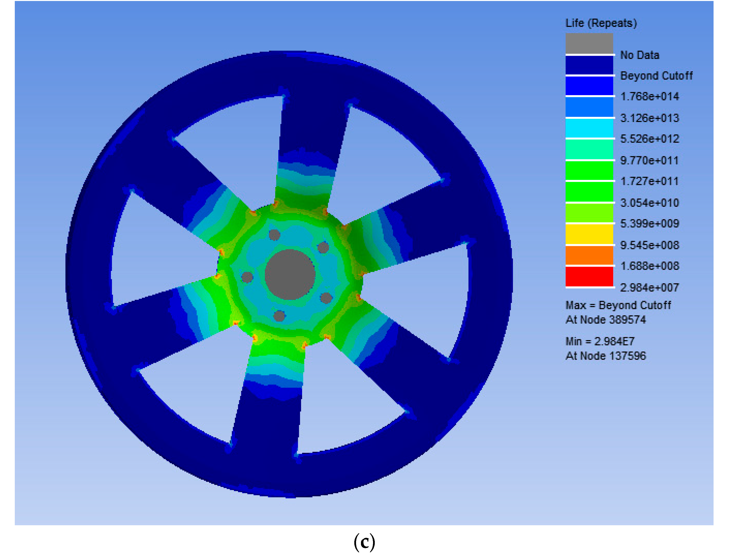The width and height of the screenshot is (734, 560).
Task: Click the At Node 137596 label
Action: pos(605,356)
